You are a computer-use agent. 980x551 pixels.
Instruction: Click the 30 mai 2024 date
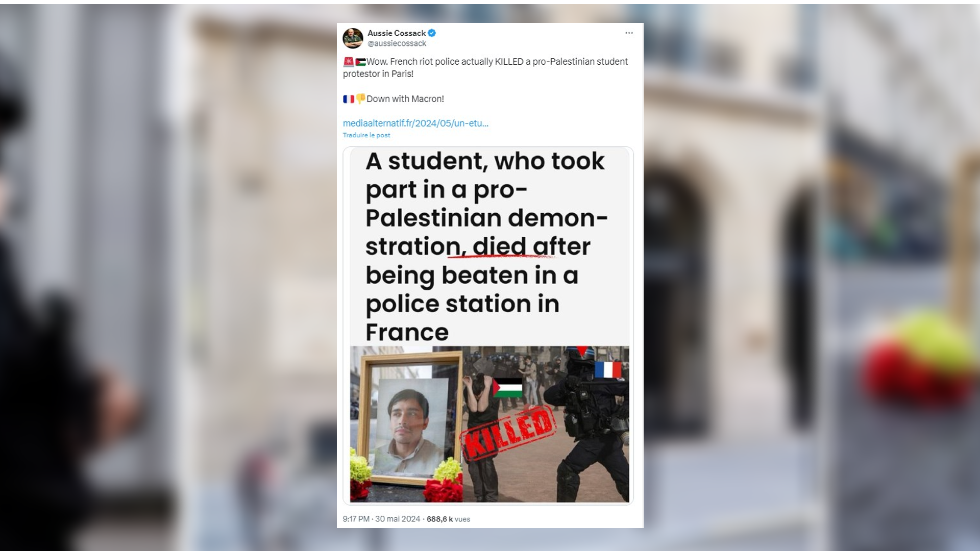coord(398,519)
